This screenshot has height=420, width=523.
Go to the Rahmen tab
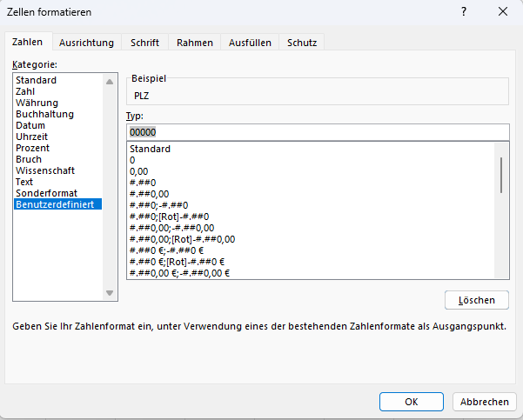point(195,43)
